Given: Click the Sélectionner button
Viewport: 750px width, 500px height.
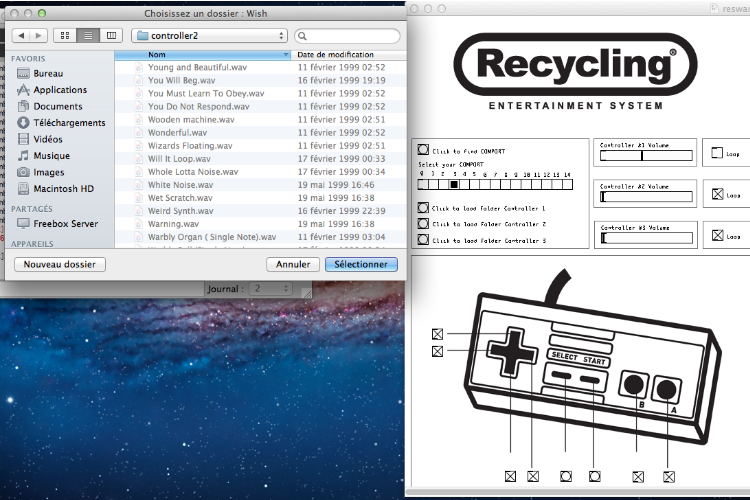Looking at the screenshot, I should click(361, 264).
